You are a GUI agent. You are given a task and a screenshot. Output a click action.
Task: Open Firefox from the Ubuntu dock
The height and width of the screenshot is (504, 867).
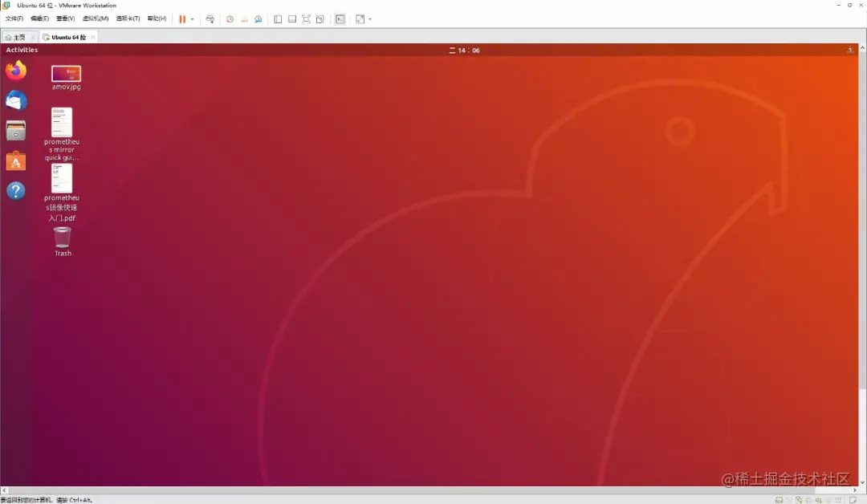(16, 71)
